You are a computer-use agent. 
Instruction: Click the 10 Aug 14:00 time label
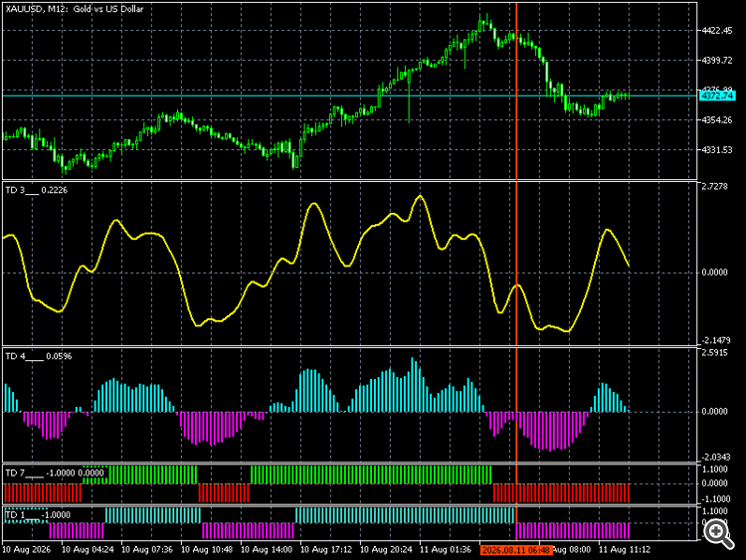click(x=267, y=550)
